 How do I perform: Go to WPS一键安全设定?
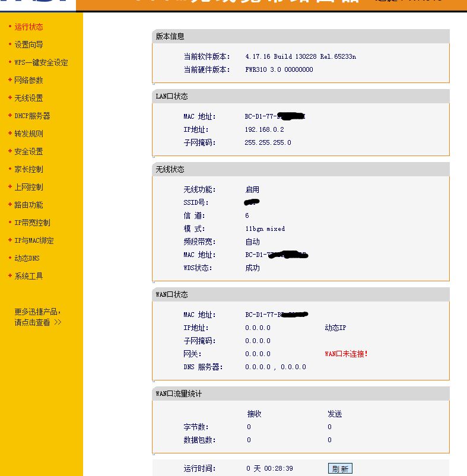pos(41,62)
